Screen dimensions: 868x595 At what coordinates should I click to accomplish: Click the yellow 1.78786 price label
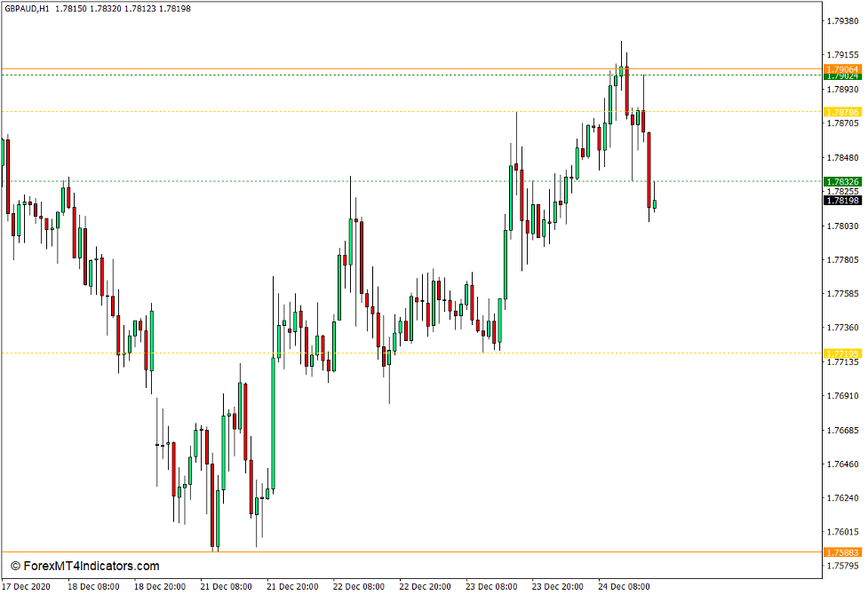pos(842,112)
